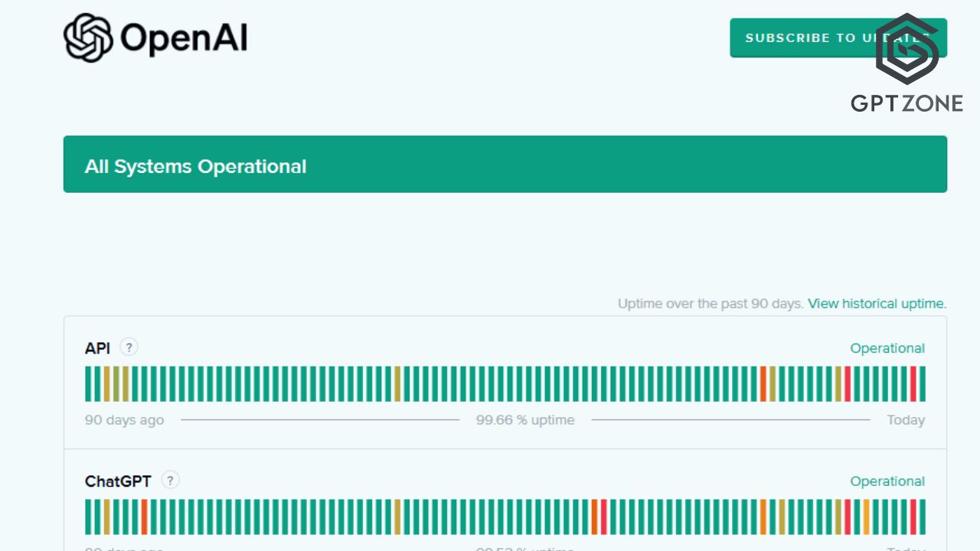The height and width of the screenshot is (551, 980).
Task: Click the 99.66 % uptime text
Action: [x=525, y=420]
